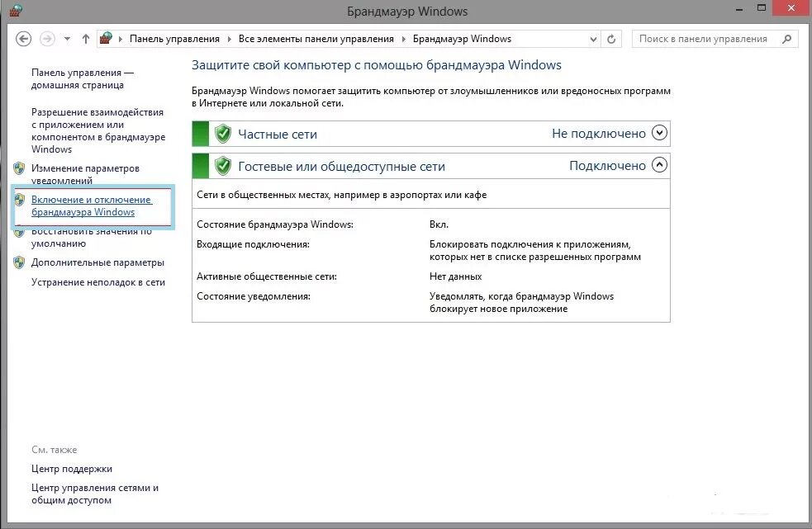
Task: Go forward with the Forward arrow button
Action: tap(48, 39)
